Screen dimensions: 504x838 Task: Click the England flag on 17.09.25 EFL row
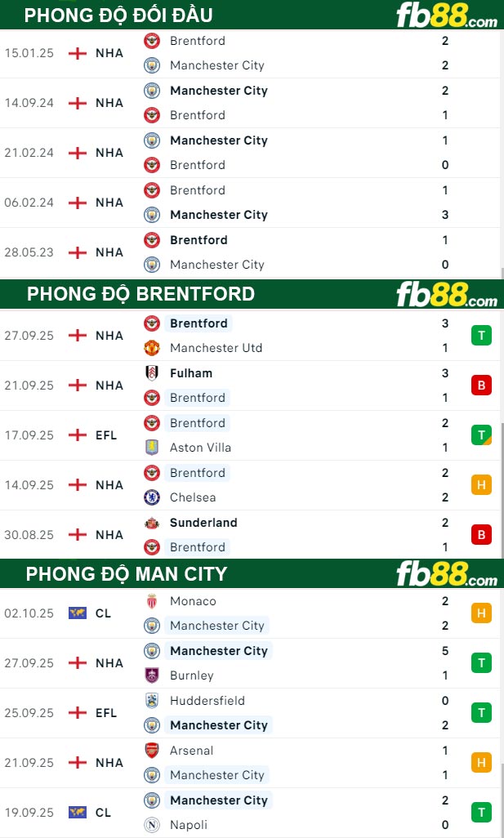point(78,435)
